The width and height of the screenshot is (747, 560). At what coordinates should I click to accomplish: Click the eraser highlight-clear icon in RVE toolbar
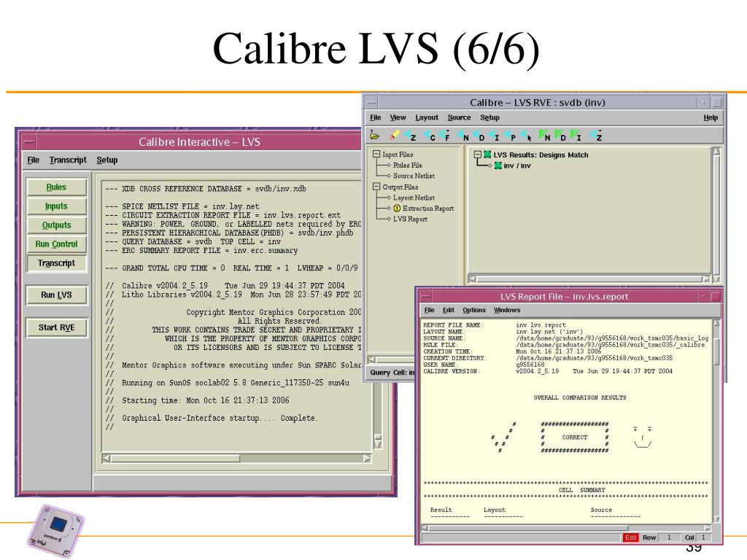pos(395,136)
